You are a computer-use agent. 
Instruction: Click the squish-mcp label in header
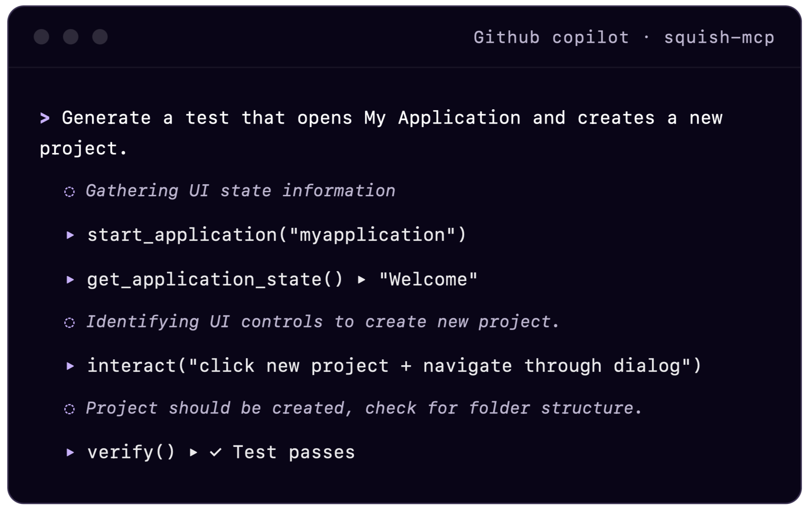[719, 37]
